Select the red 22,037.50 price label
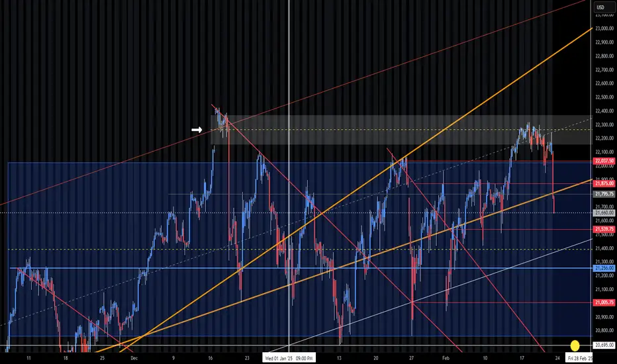 pyautogui.click(x=604, y=161)
